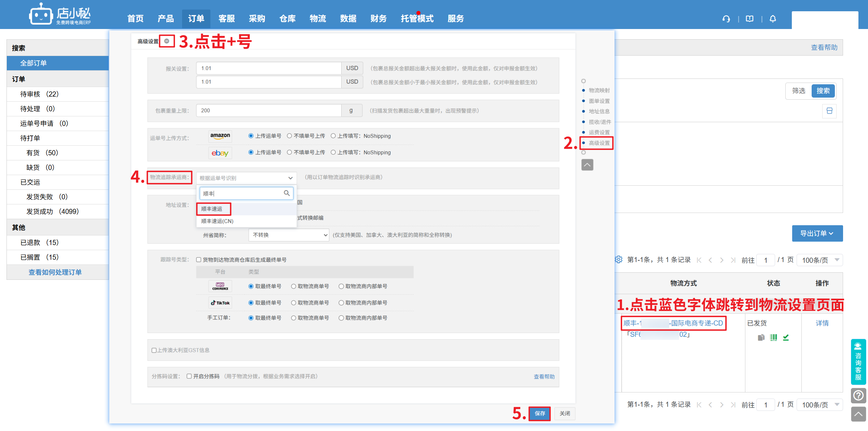
Task: Click the search magnifier in carrier dropdown
Action: coord(287,193)
